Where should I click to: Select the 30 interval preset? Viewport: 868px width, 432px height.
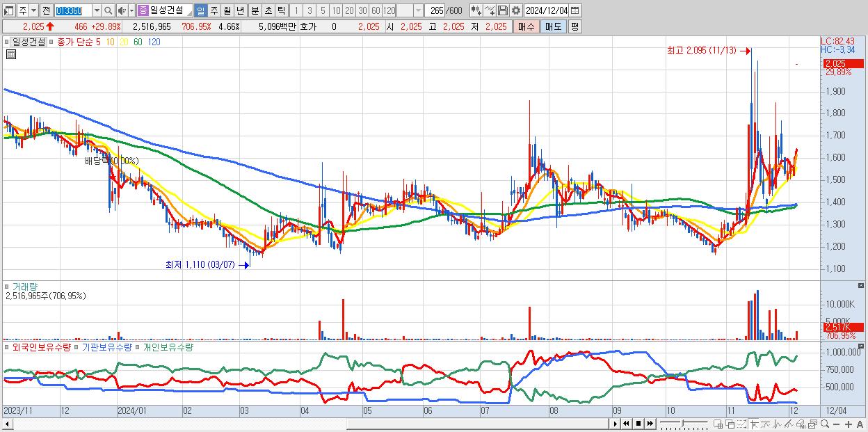point(362,10)
